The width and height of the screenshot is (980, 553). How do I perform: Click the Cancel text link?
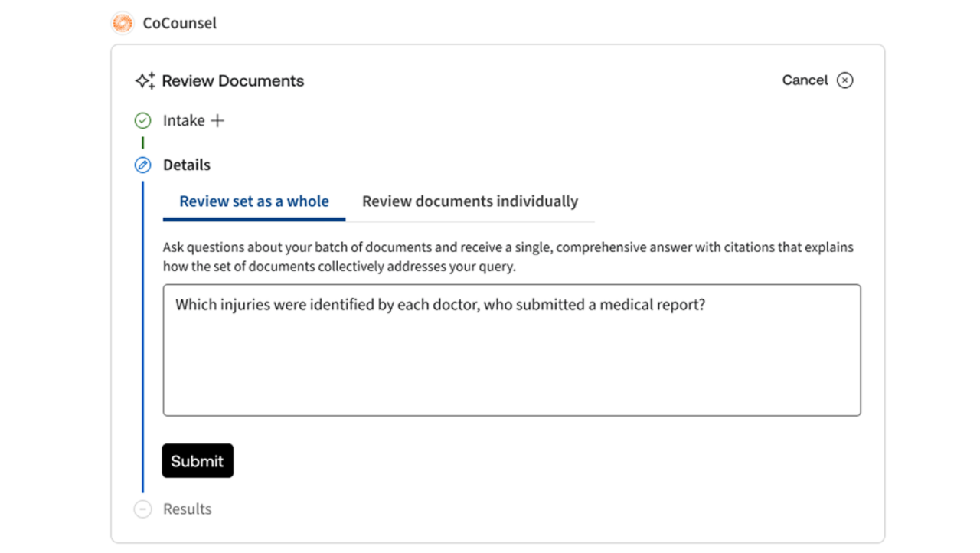[805, 80]
